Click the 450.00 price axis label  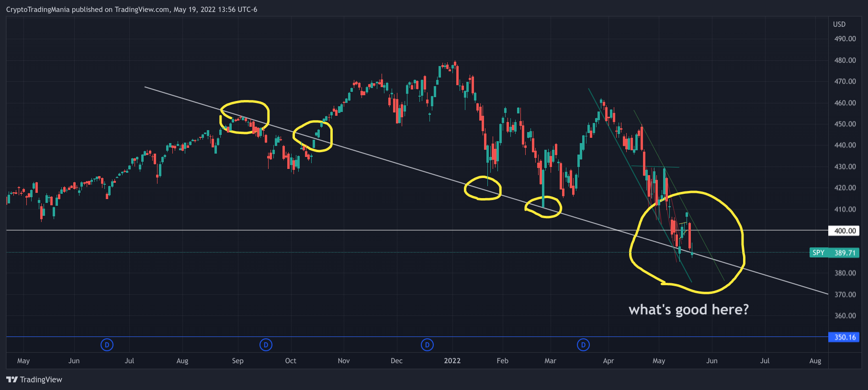pyautogui.click(x=845, y=124)
